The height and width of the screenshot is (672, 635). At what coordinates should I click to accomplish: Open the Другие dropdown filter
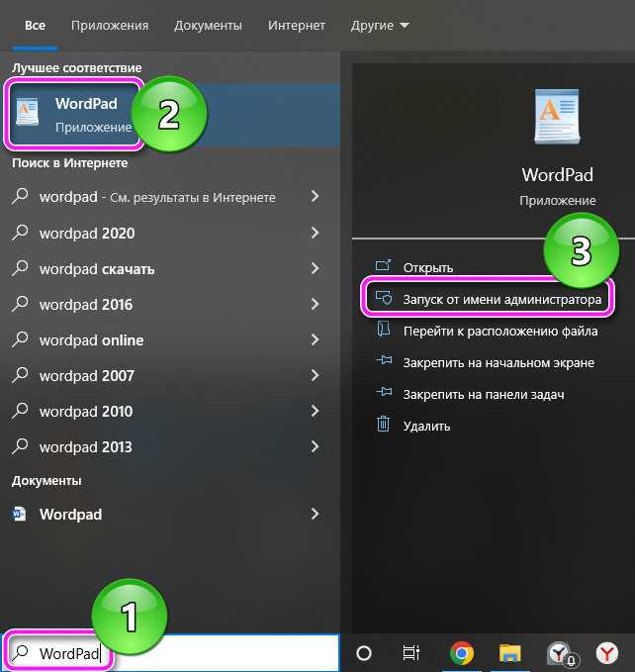(380, 26)
